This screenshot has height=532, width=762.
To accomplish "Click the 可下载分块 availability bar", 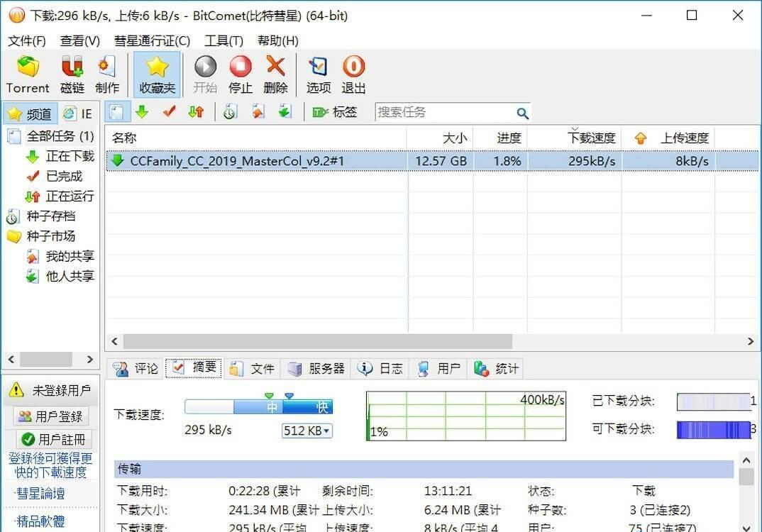I will click(x=714, y=429).
